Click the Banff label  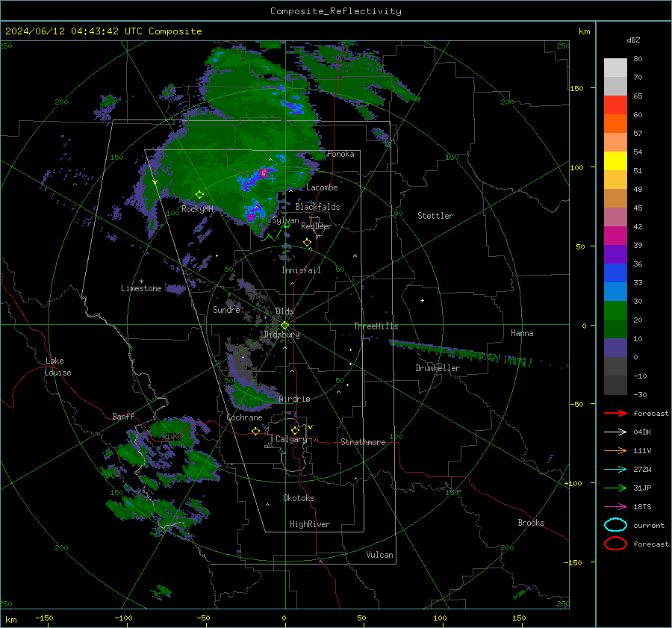123,417
